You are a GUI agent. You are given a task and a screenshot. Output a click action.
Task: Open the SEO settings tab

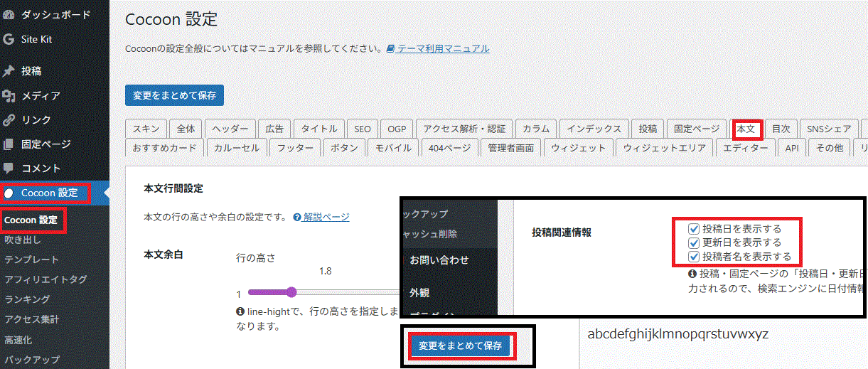click(363, 129)
